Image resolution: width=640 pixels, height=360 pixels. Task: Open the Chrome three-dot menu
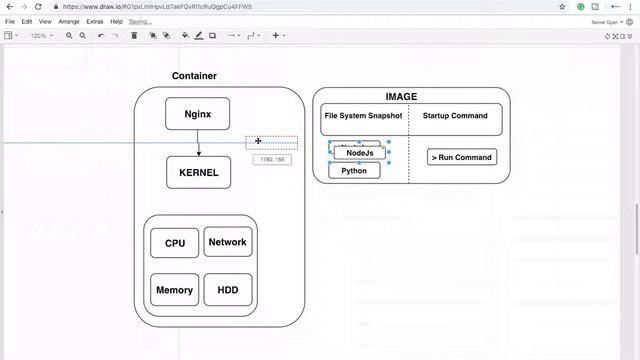click(630, 7)
